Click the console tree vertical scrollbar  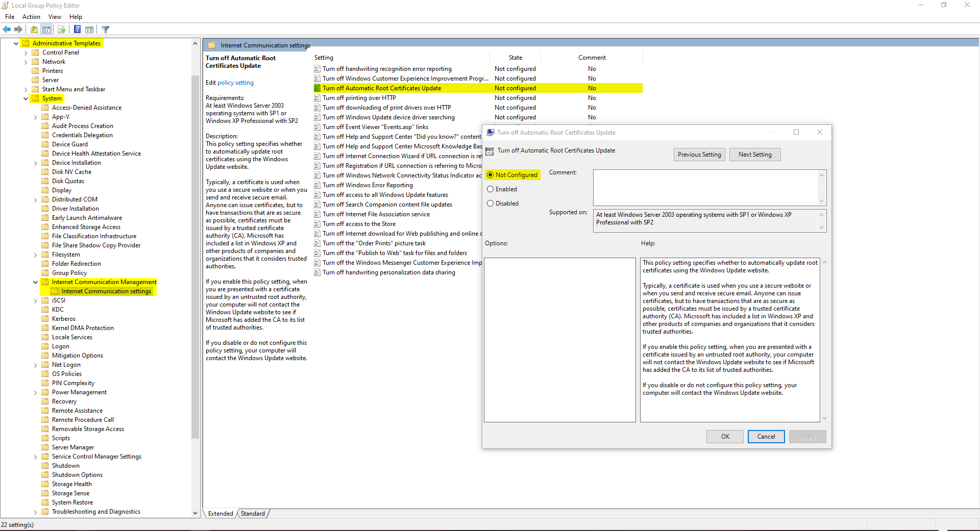[195, 255]
